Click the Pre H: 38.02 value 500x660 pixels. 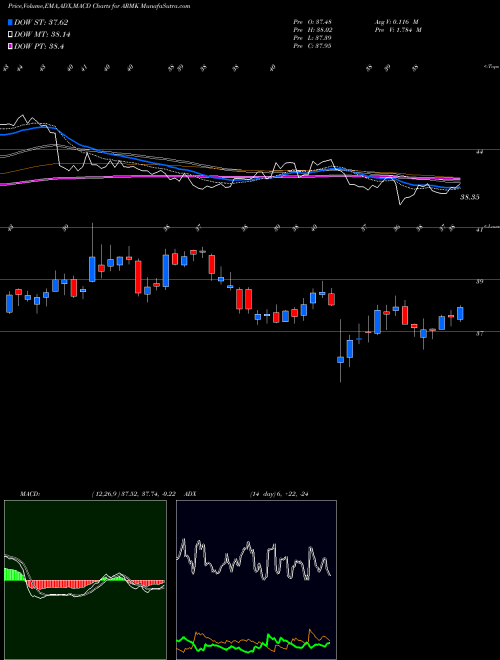313,30
